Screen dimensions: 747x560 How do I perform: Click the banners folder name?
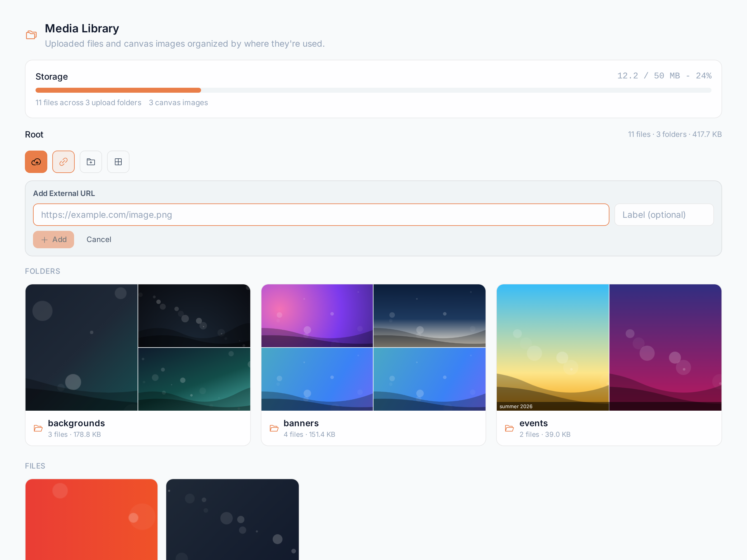point(301,423)
